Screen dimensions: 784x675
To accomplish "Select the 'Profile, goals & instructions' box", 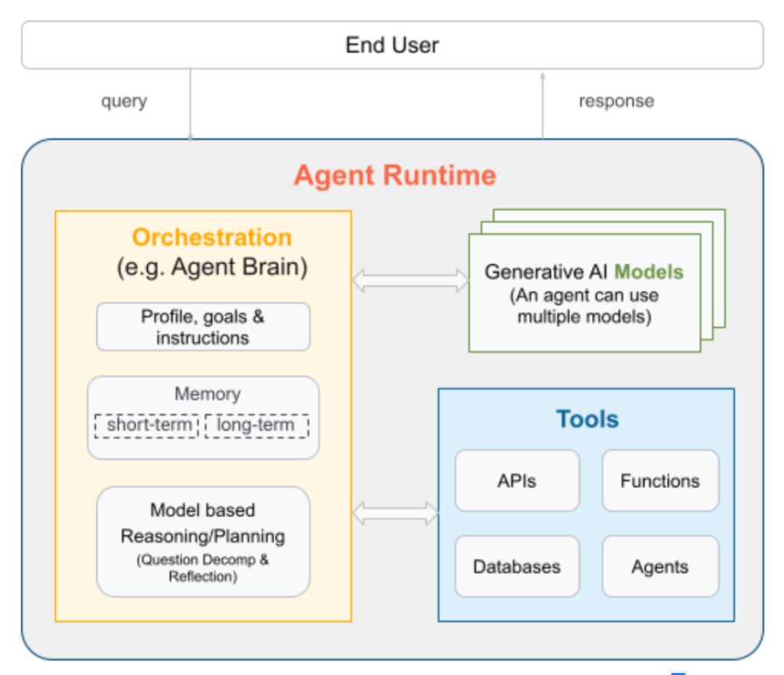I will pyautogui.click(x=203, y=327).
